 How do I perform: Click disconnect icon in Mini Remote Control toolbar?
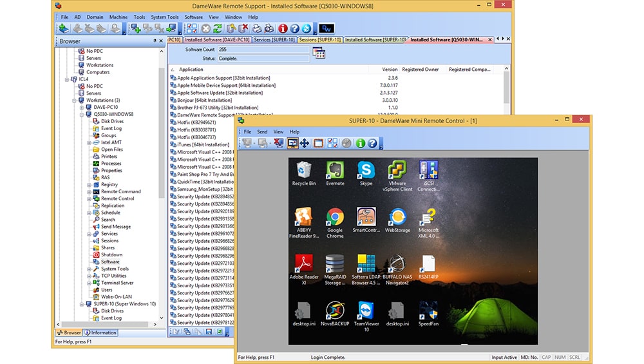278,143
